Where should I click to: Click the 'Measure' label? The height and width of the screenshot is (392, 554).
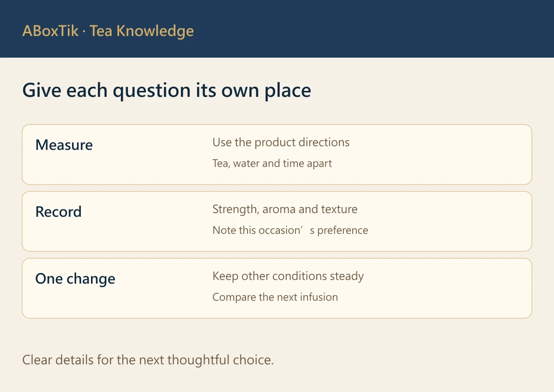[64, 145]
